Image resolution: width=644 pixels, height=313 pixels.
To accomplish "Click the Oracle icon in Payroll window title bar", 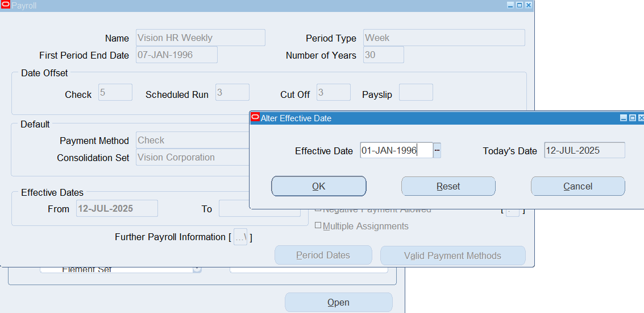I will coord(6,5).
